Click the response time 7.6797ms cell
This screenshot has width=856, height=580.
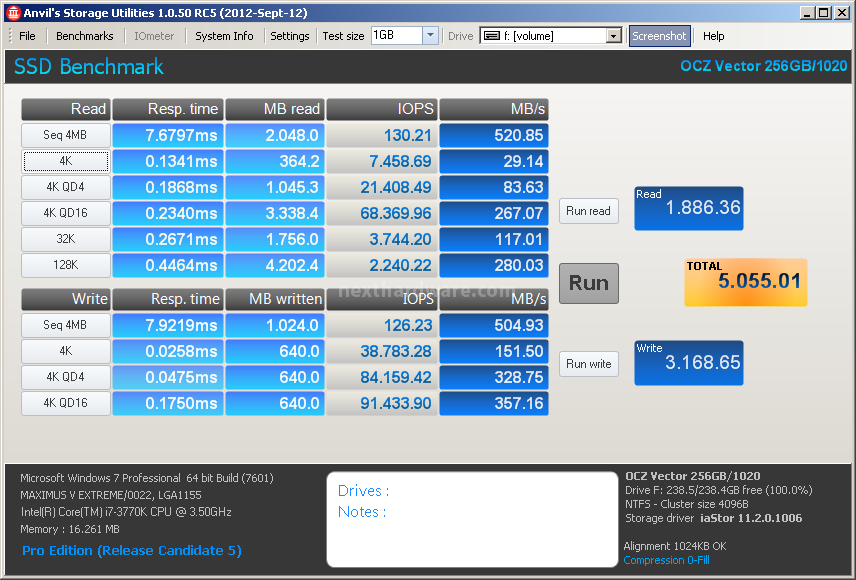pos(168,135)
